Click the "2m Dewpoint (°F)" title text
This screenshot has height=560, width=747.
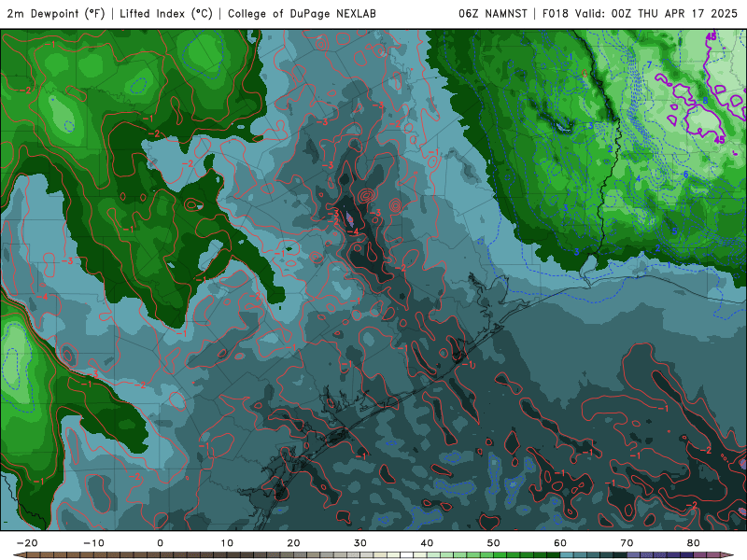(x=56, y=14)
